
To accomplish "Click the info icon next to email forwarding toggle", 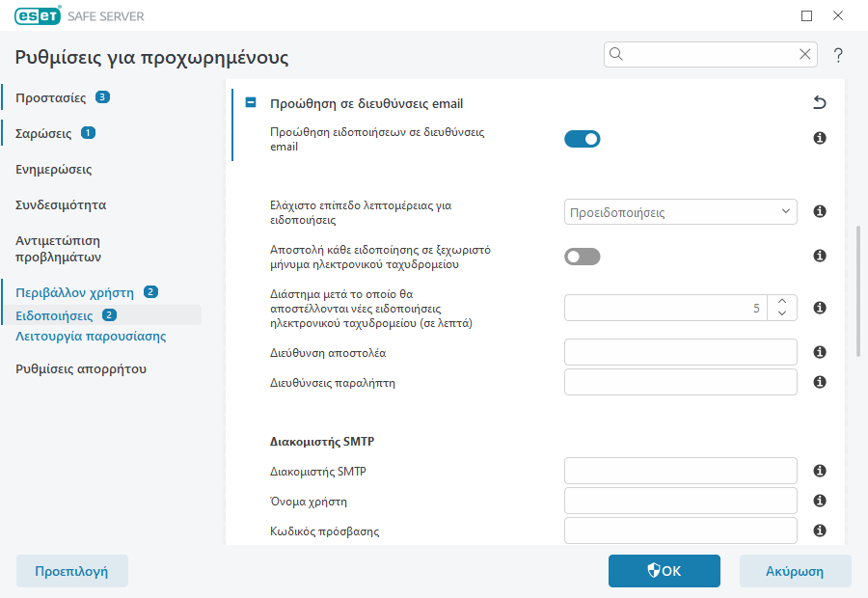I will click(x=819, y=139).
